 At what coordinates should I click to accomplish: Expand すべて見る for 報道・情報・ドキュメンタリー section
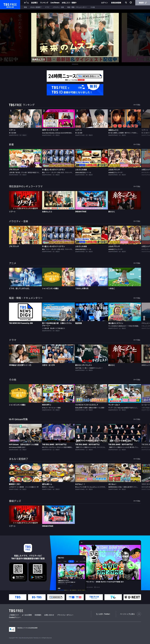coord(137,298)
